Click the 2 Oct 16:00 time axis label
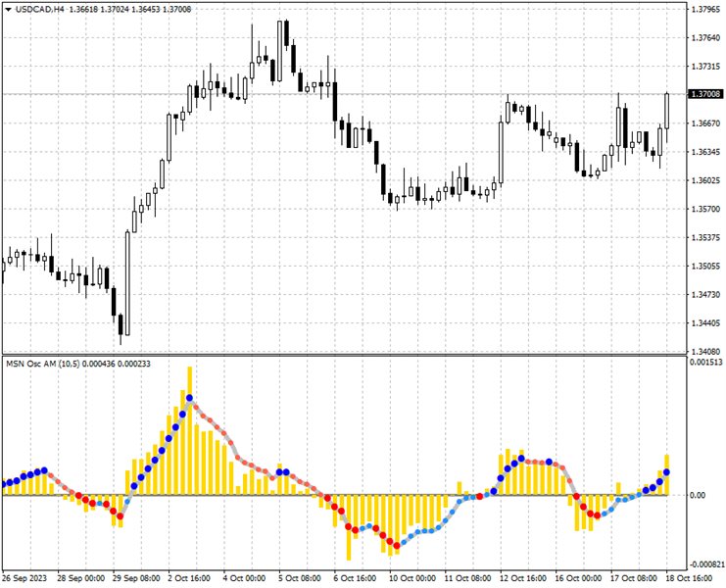This screenshot has width=726, height=588. click(187, 579)
